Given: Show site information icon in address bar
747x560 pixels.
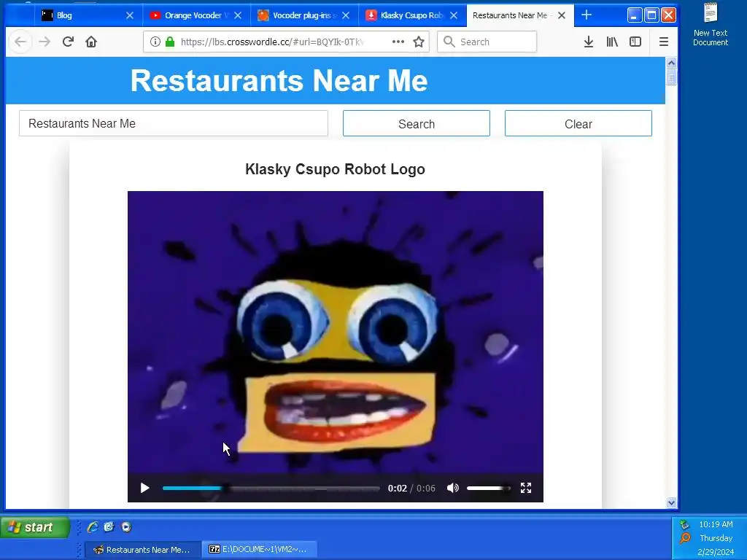Looking at the screenshot, I should pyautogui.click(x=155, y=42).
